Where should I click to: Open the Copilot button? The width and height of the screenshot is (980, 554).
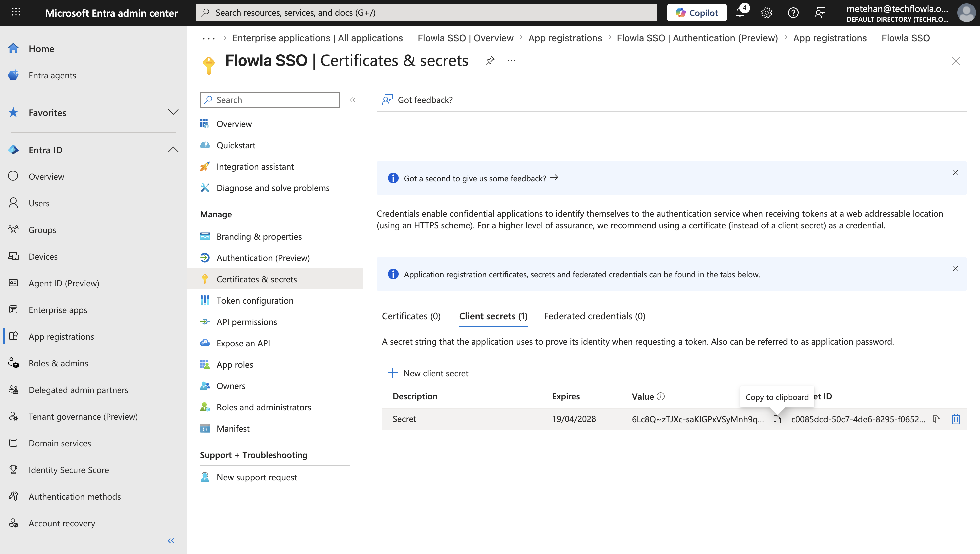pos(697,13)
